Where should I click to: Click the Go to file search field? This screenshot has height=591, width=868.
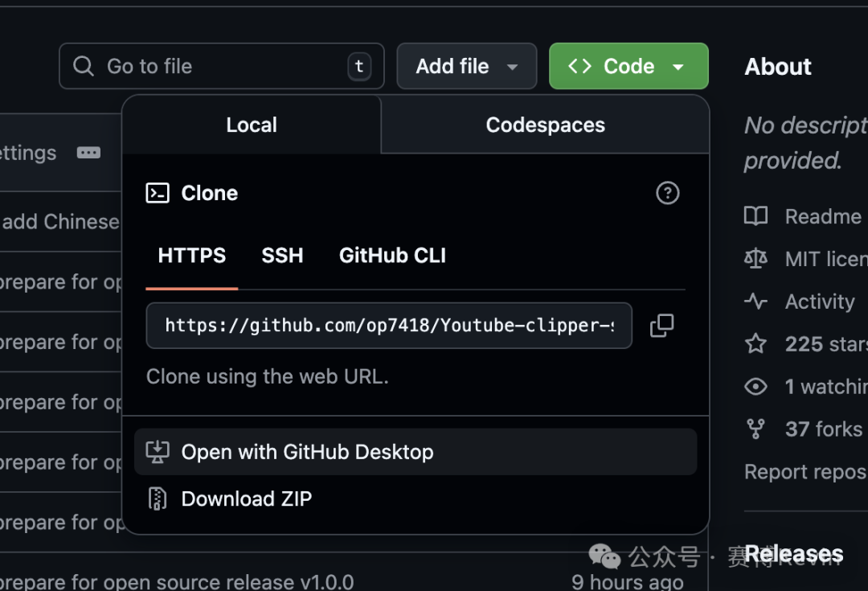[x=217, y=66]
